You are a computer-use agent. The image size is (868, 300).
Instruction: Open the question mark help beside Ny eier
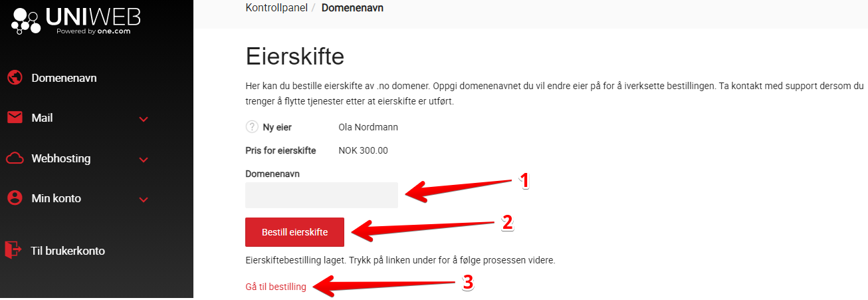[252, 127]
